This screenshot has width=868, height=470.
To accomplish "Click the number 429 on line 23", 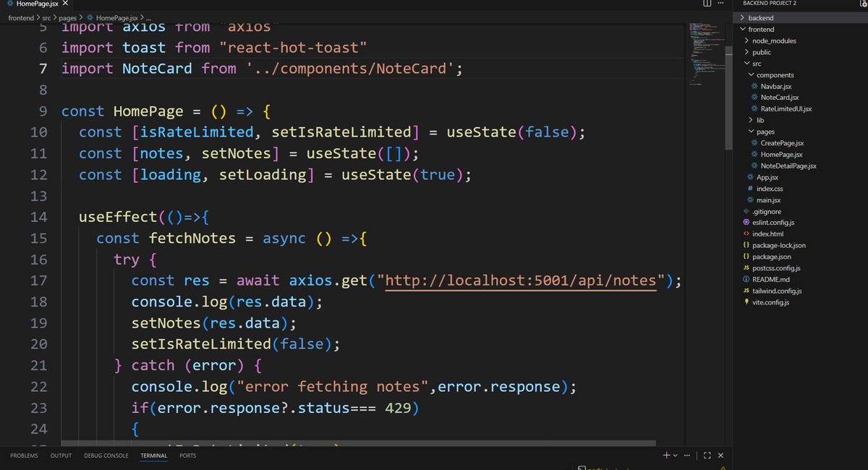I will click(x=399, y=408).
